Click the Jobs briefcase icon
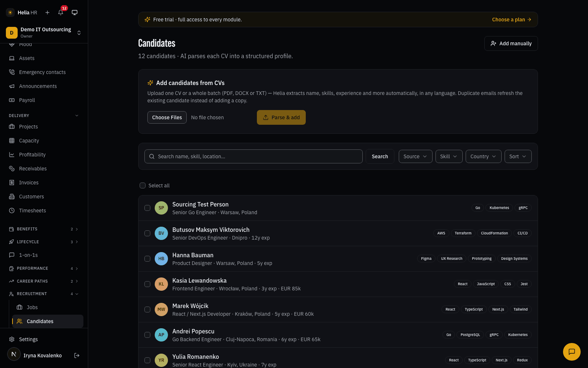The image size is (588, 368). [x=19, y=307]
